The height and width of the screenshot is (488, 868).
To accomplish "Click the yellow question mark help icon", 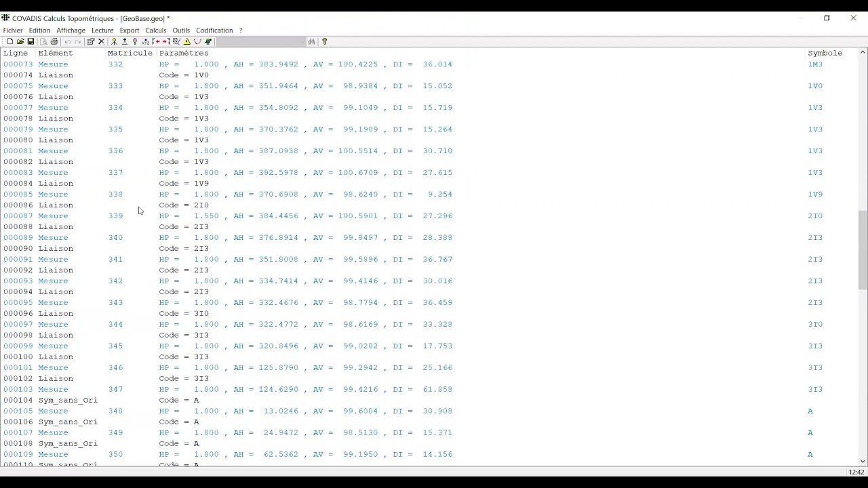I will pyautogui.click(x=325, y=41).
